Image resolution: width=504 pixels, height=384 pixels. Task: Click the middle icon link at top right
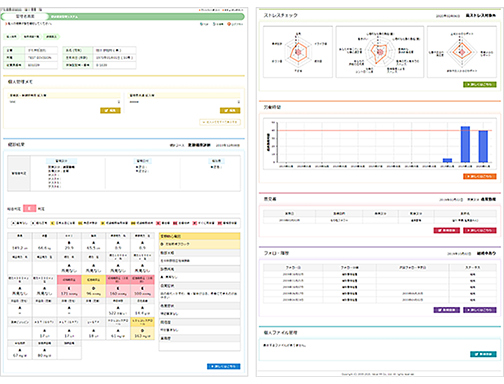point(218,24)
